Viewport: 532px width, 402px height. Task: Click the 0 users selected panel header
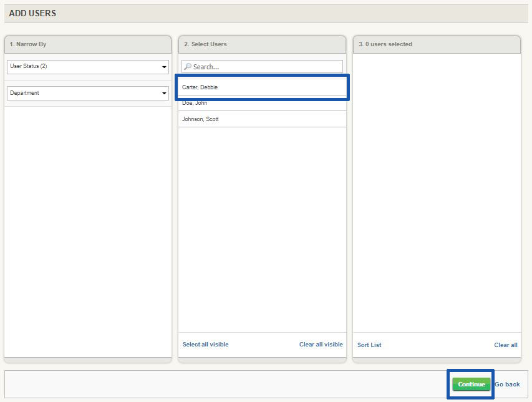click(x=437, y=44)
